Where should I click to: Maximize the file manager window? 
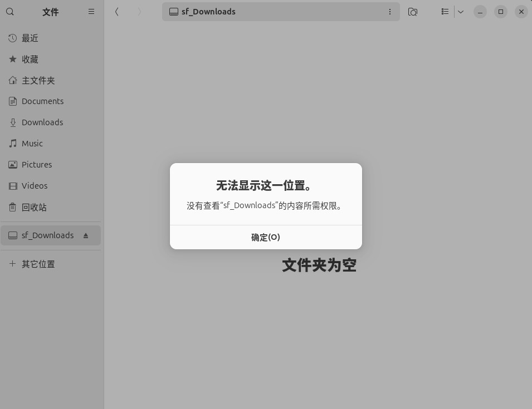click(x=501, y=12)
